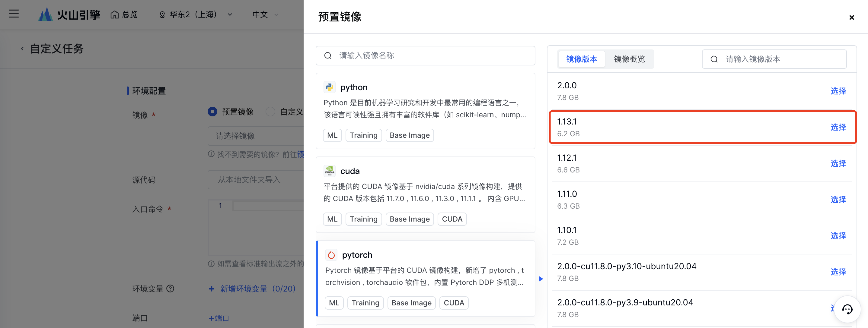Focus the 请输入镜像名称 search field
The width and height of the screenshot is (868, 328).
(425, 55)
